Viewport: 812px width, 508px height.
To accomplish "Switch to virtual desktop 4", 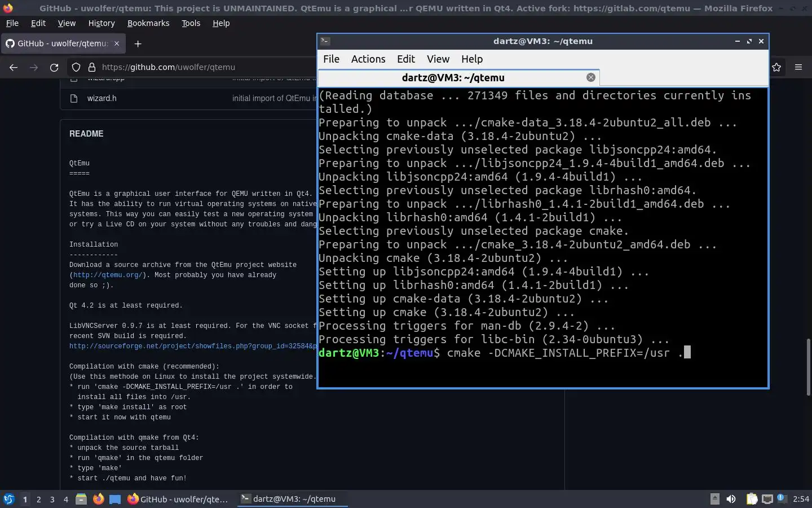I will (x=65, y=499).
